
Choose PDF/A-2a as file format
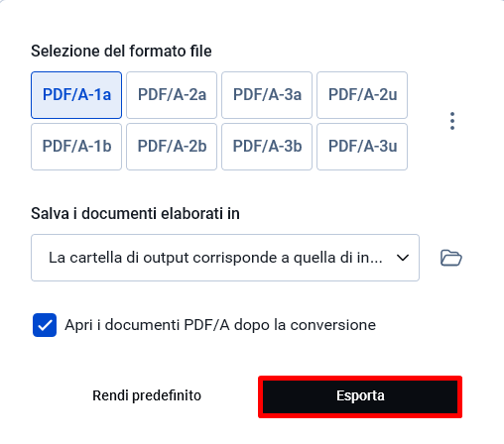point(172,95)
